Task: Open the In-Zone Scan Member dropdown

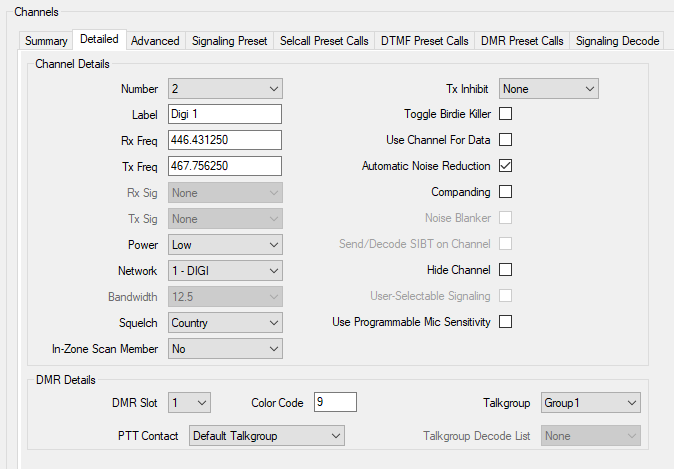Action: (225, 349)
